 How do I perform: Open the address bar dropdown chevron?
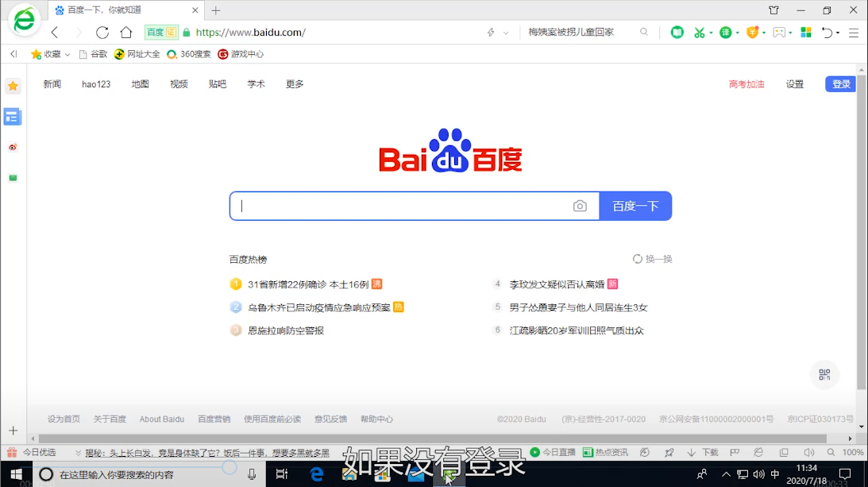(506, 33)
